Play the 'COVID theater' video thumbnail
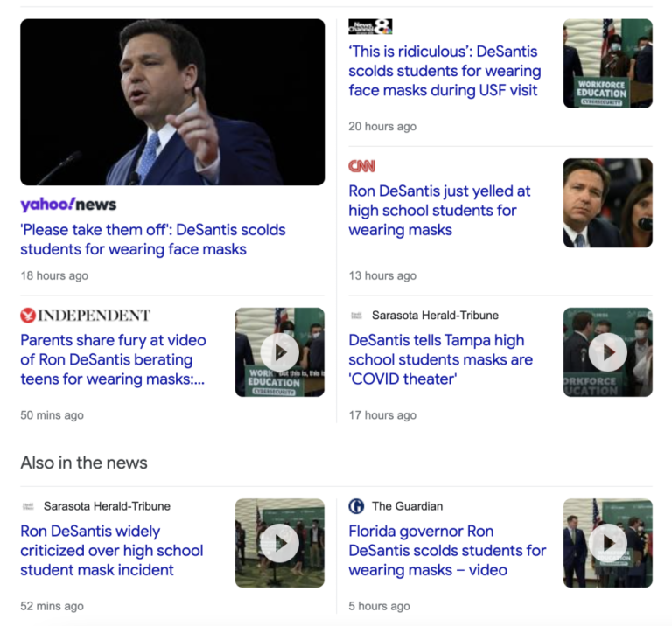 click(x=607, y=352)
